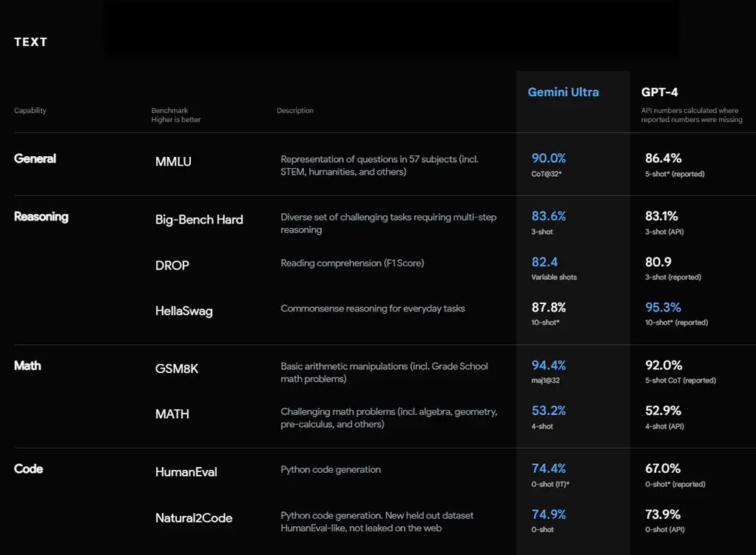Image resolution: width=756 pixels, height=555 pixels.
Task: Click the 92.0% GSM8K score
Action: [x=664, y=366]
